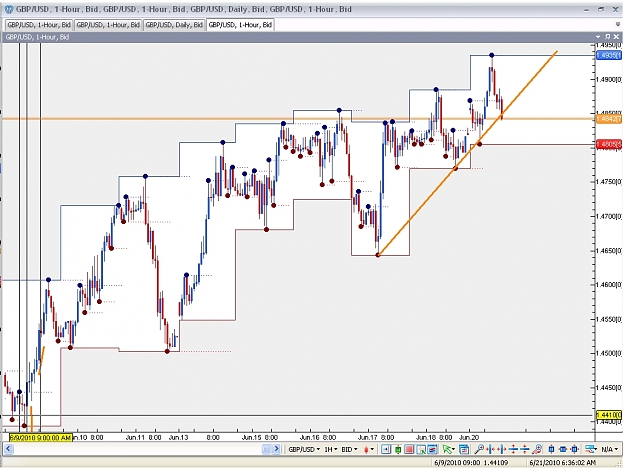Switch to the leftmost GBP/USD, 1-Hour, Bid tab
The width and height of the screenshot is (625, 470).
pyautogui.click(x=39, y=25)
